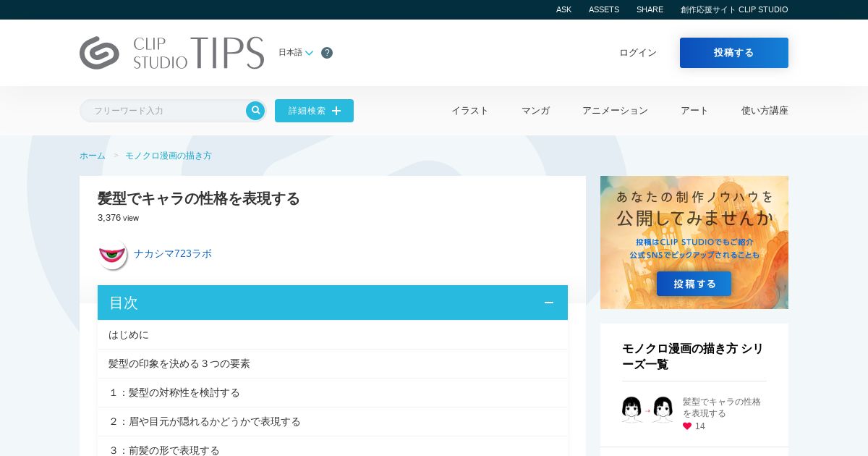
Task: Click heading モノクロ漫画の描き方 シリーズ一覧
Action: point(693,356)
